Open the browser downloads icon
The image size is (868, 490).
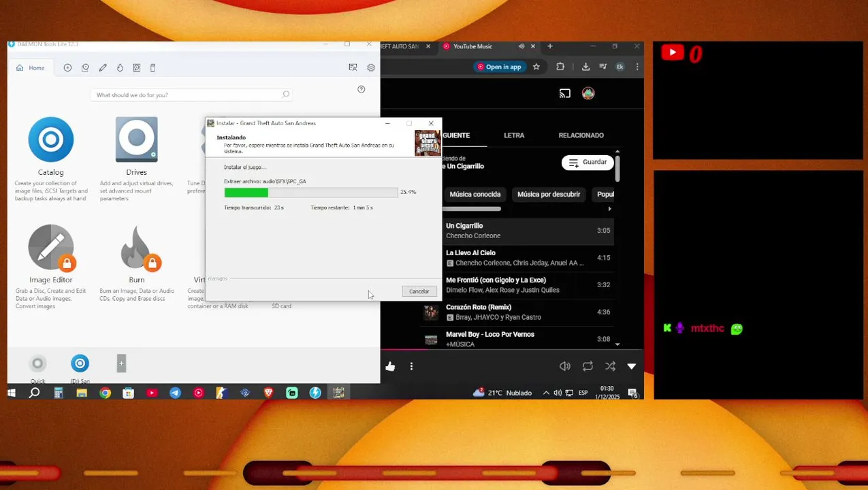(585, 67)
